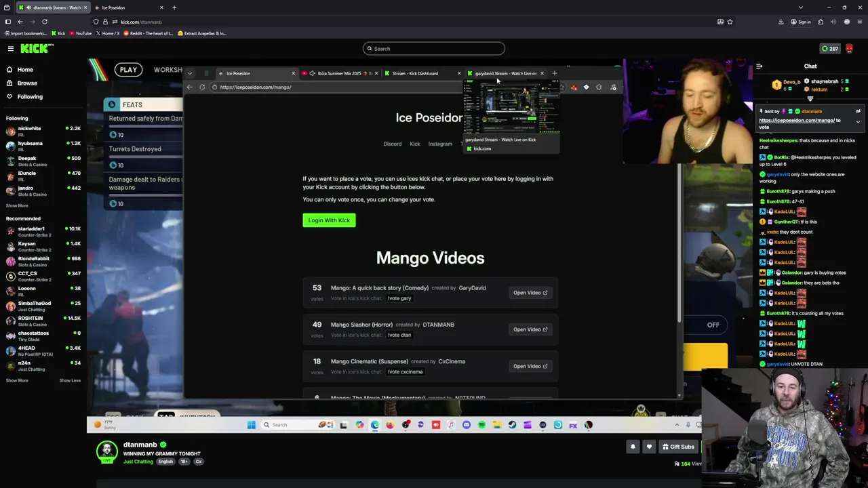This screenshot has width=868, height=488.
Task: Close the garydavid Stream tab
Action: pyautogui.click(x=542, y=73)
